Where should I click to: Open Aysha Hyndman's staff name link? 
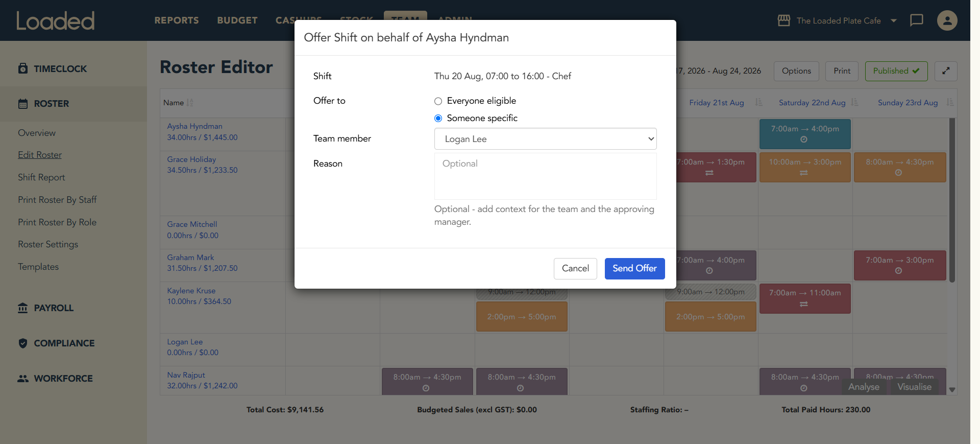pyautogui.click(x=194, y=126)
